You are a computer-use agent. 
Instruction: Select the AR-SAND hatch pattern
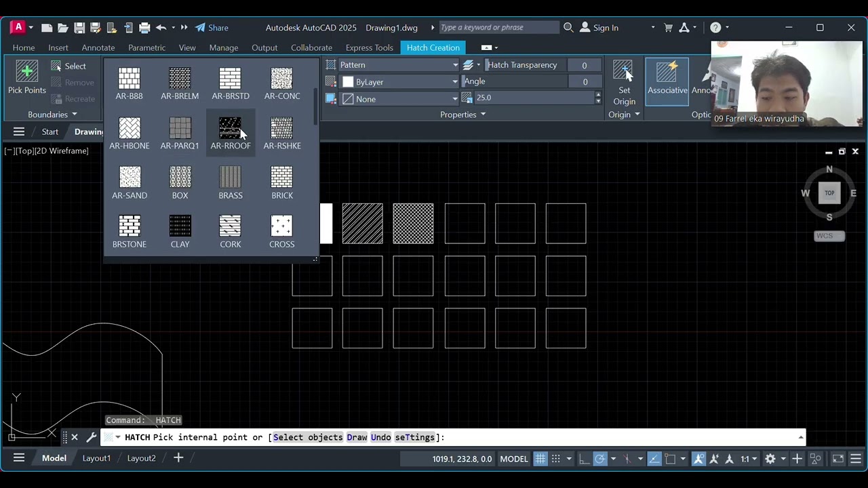point(129,182)
